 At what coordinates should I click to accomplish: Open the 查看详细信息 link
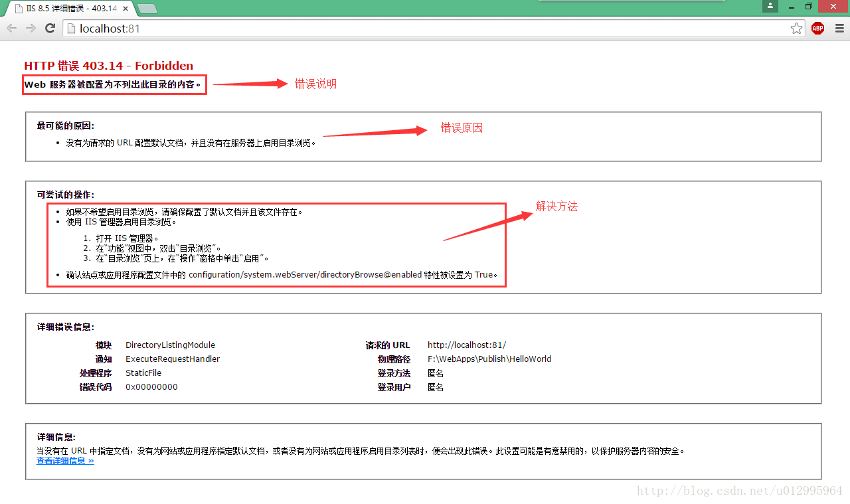(65, 461)
